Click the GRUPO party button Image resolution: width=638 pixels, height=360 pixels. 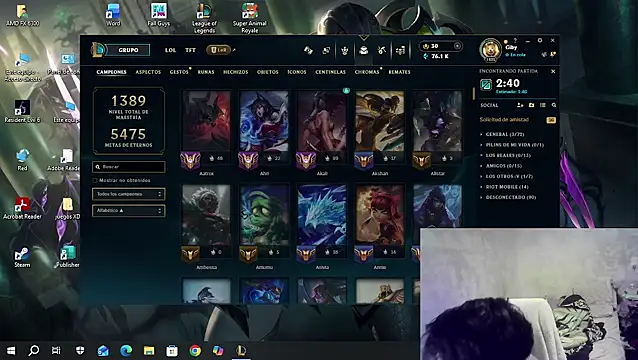(128, 50)
